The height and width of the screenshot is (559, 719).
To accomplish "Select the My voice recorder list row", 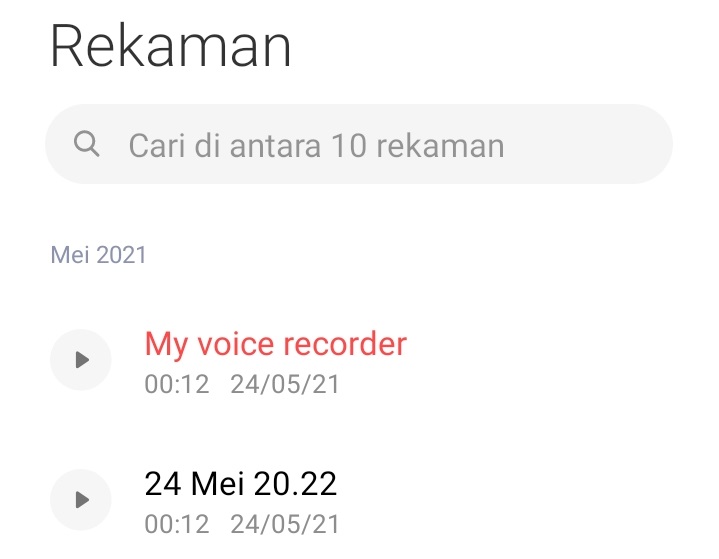I will (x=360, y=360).
